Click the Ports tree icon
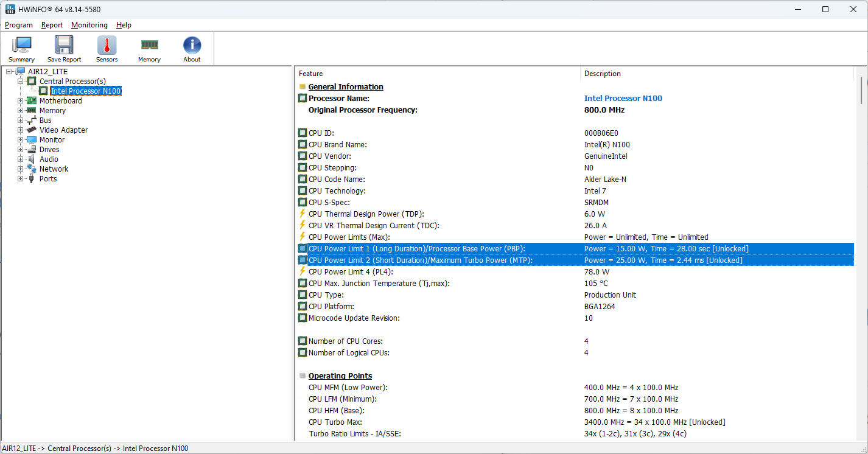The height and width of the screenshot is (454, 868). point(32,179)
